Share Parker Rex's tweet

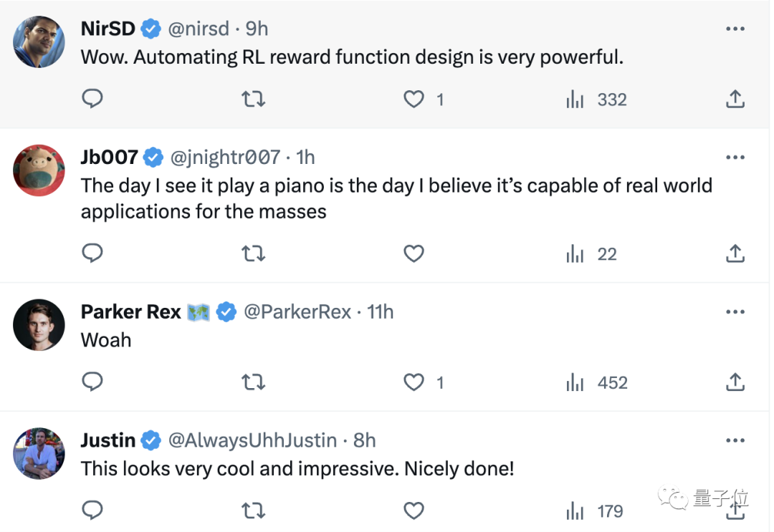pos(735,382)
